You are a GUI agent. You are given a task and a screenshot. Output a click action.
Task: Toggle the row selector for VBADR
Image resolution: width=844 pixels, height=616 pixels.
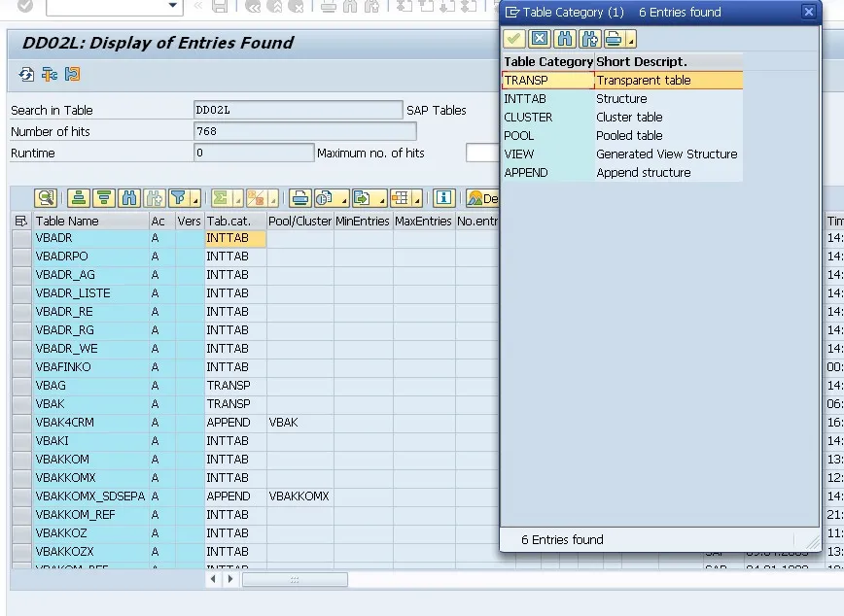[21, 238]
